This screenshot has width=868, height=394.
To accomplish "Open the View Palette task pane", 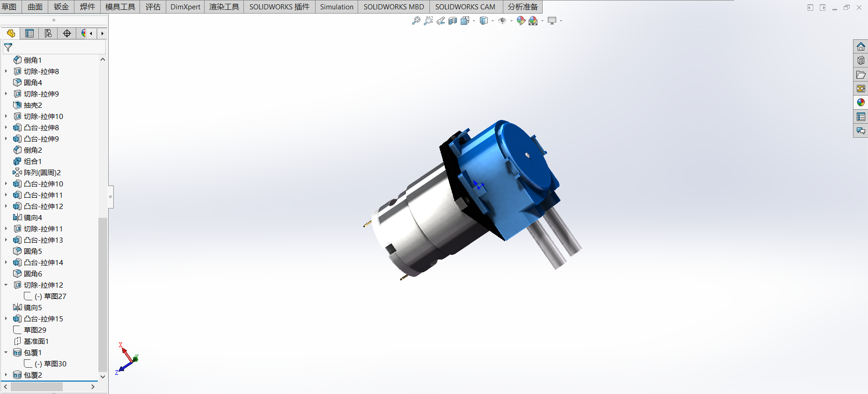I will tap(861, 89).
